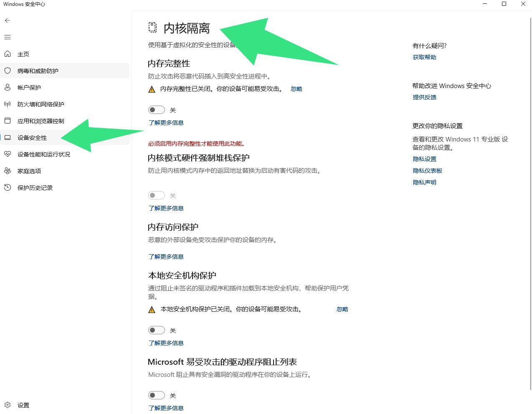The image size is (532, 414).
Task: Open 了解更多信息 under 驱动程序阻止列表
Action: pyautogui.click(x=166, y=408)
